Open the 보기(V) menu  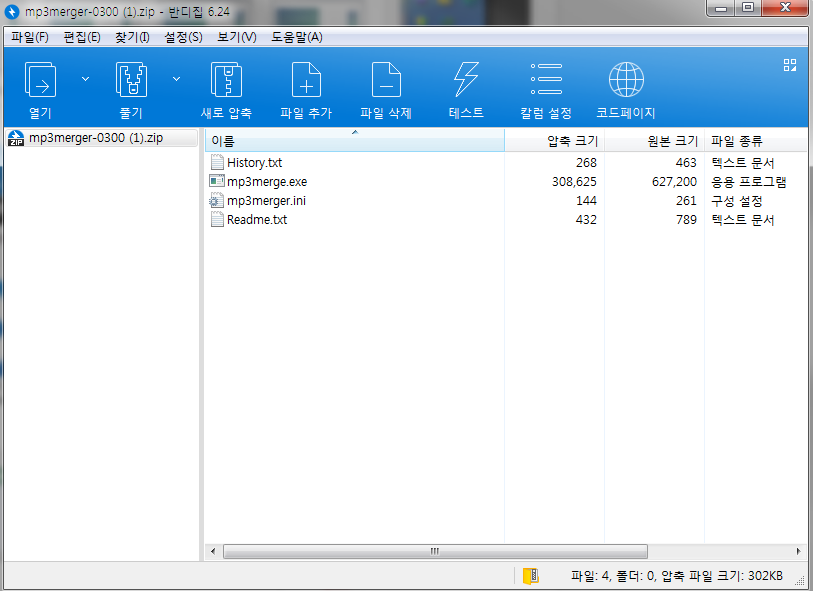[236, 37]
